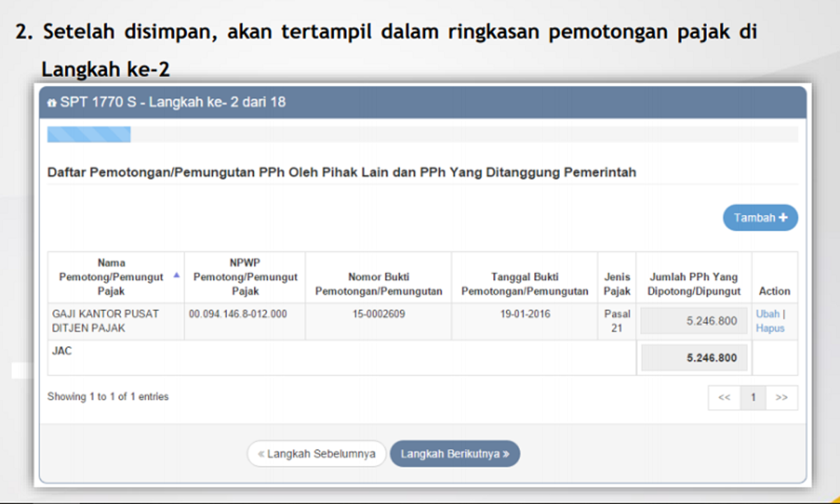
Task: Click the home icon in the SPT header
Action: [52, 103]
